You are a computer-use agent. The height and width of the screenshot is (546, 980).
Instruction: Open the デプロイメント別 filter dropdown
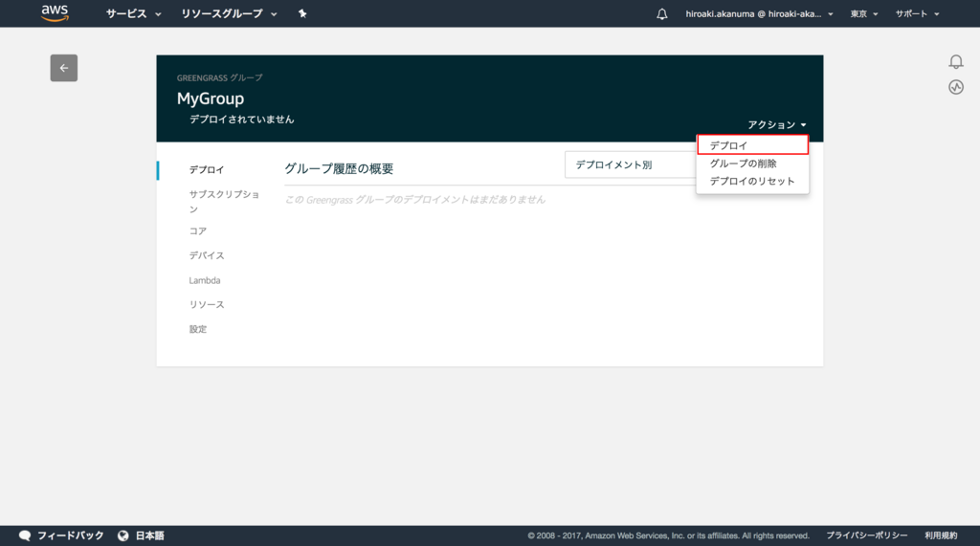(x=632, y=164)
